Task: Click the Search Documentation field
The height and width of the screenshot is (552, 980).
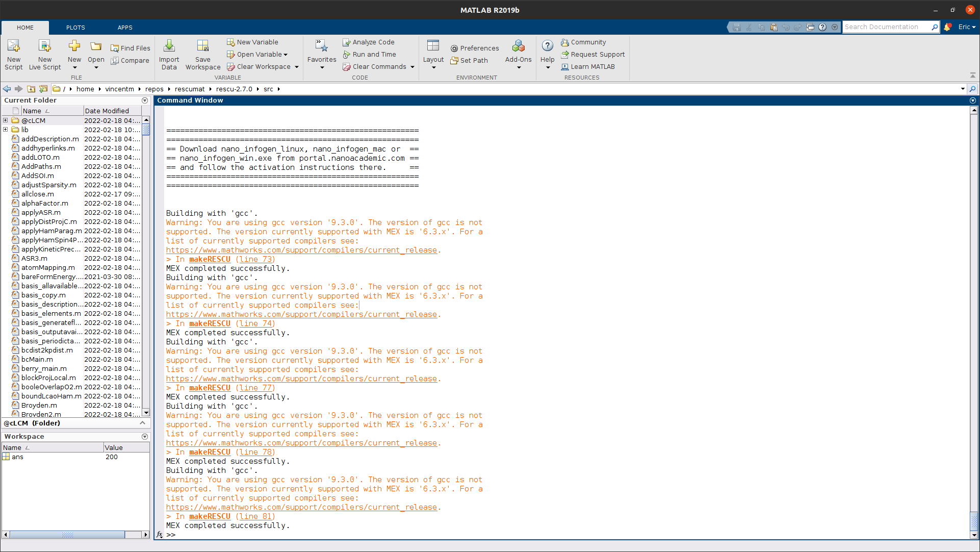Action: [x=886, y=27]
